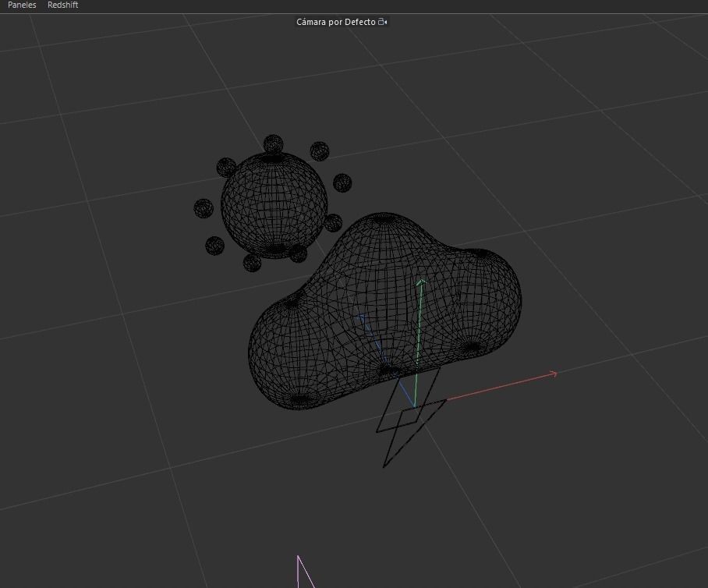Click the topmost small sphere around the sun
The width and height of the screenshot is (708, 588).
click(273, 146)
